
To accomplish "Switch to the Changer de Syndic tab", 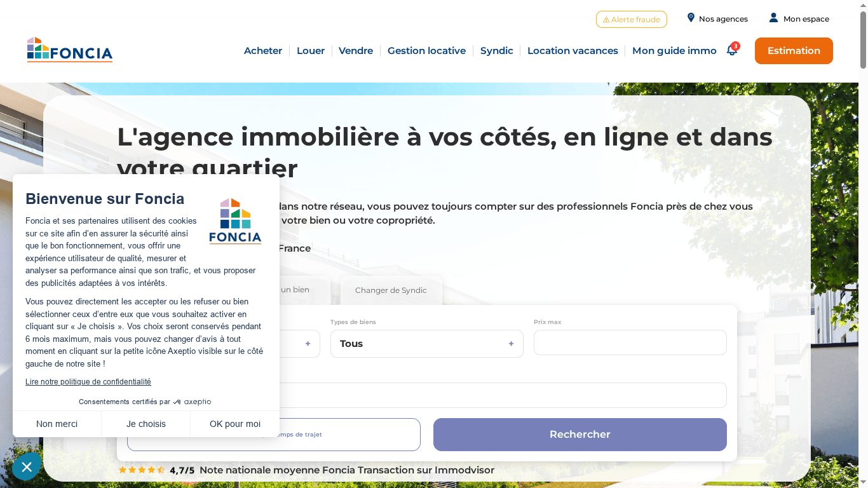I will 391,290.
